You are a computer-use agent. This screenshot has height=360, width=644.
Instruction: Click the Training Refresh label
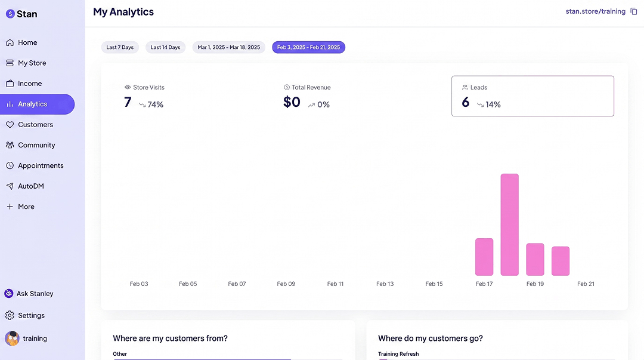click(x=398, y=354)
